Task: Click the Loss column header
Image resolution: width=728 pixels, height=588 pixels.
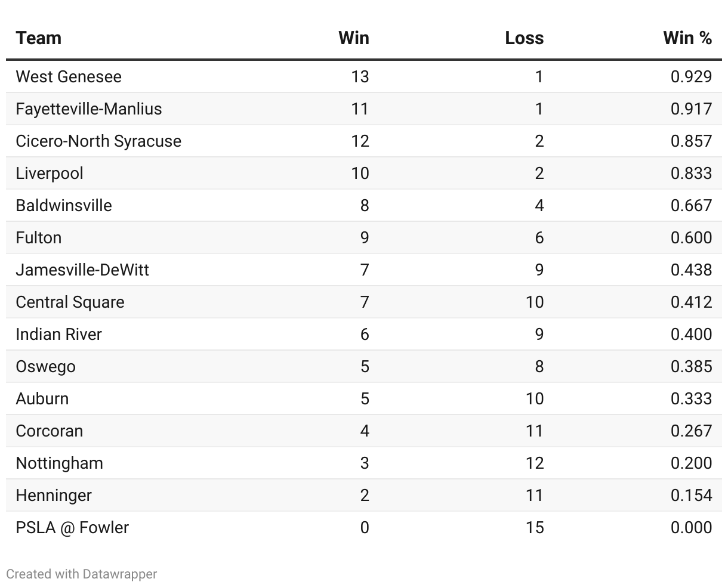Action: [524, 38]
